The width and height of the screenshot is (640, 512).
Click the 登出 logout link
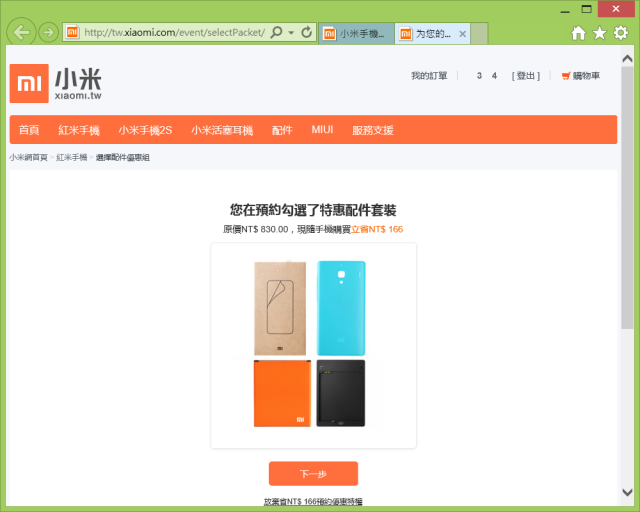tap(526, 76)
